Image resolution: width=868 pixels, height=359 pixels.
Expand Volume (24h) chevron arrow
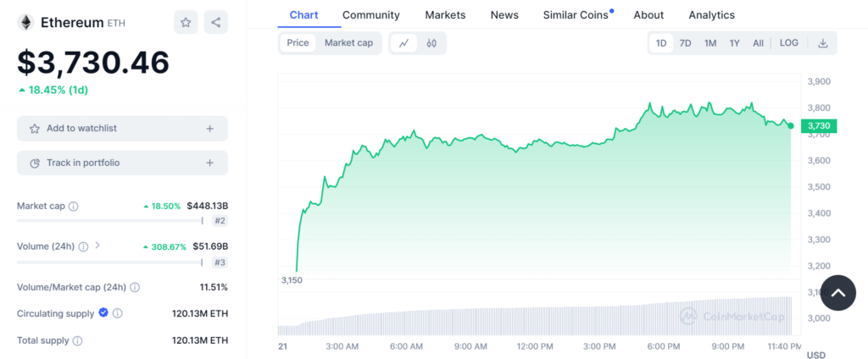click(97, 246)
